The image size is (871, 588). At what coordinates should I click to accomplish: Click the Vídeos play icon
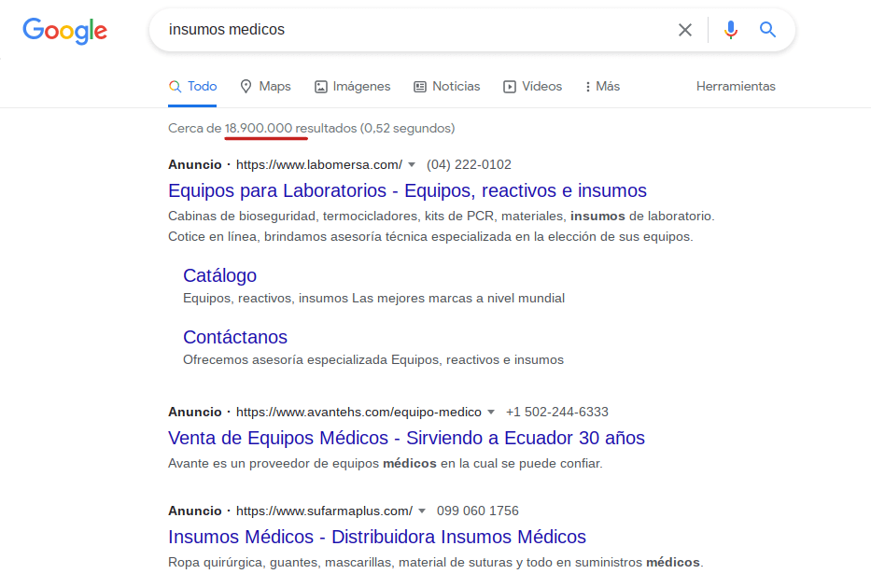510,87
